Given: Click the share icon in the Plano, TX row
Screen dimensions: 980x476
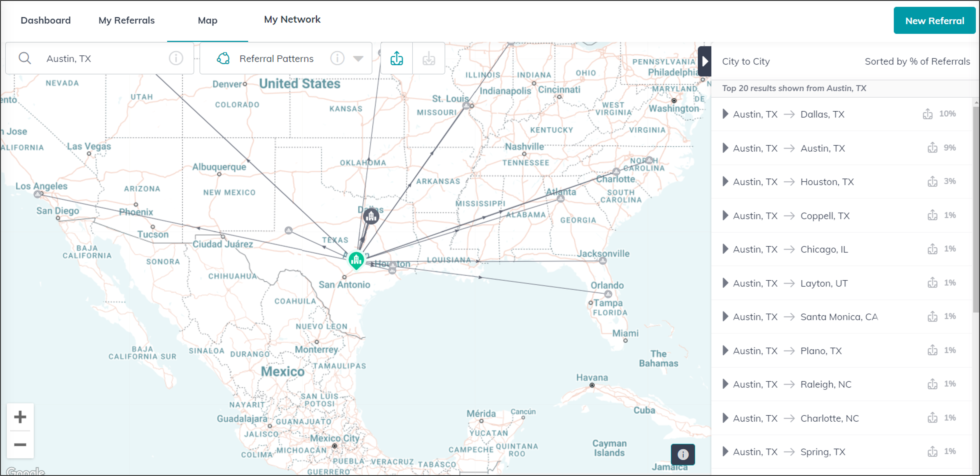Looking at the screenshot, I should click(933, 350).
